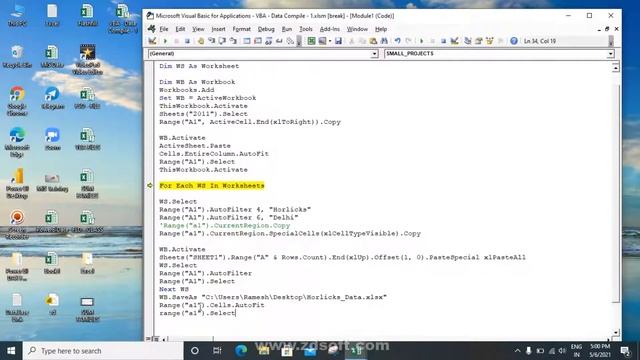
Task: Click the Insert UserForm icon
Action: click(322, 41)
